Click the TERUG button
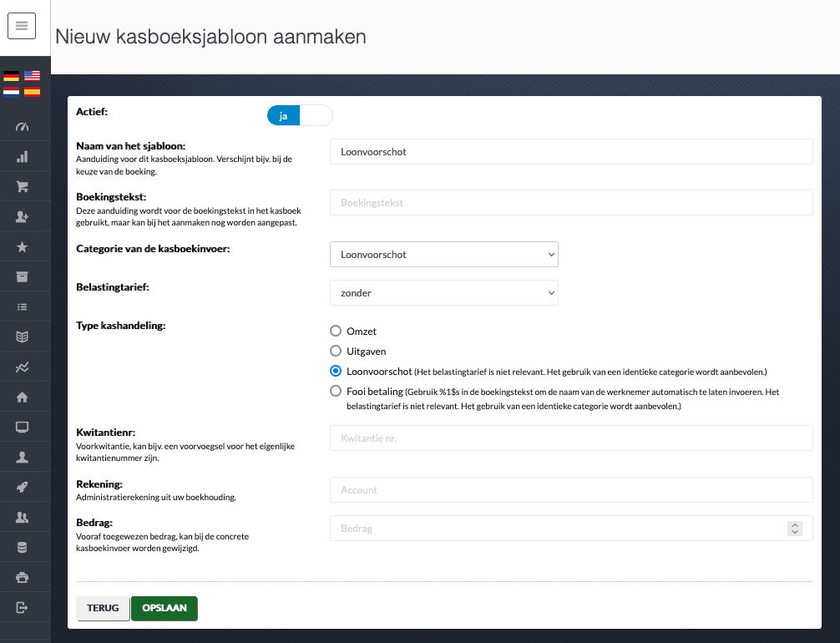The width and height of the screenshot is (840, 643). tap(103, 608)
